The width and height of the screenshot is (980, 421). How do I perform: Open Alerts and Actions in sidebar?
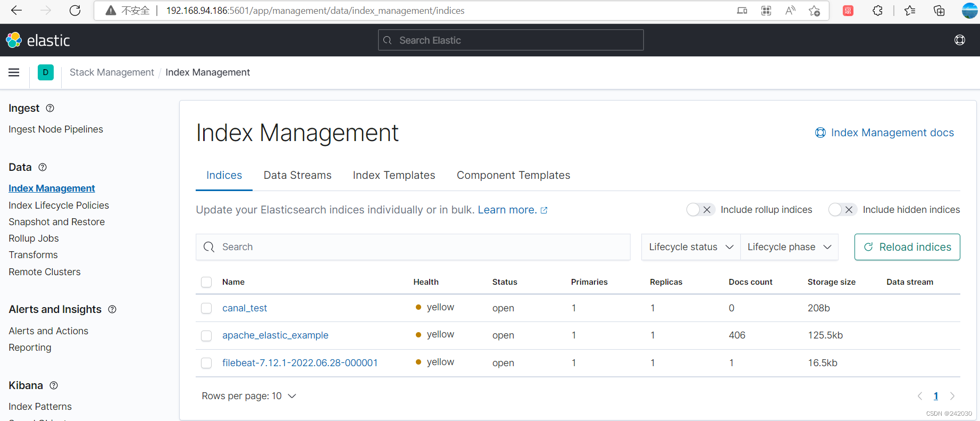tap(48, 331)
